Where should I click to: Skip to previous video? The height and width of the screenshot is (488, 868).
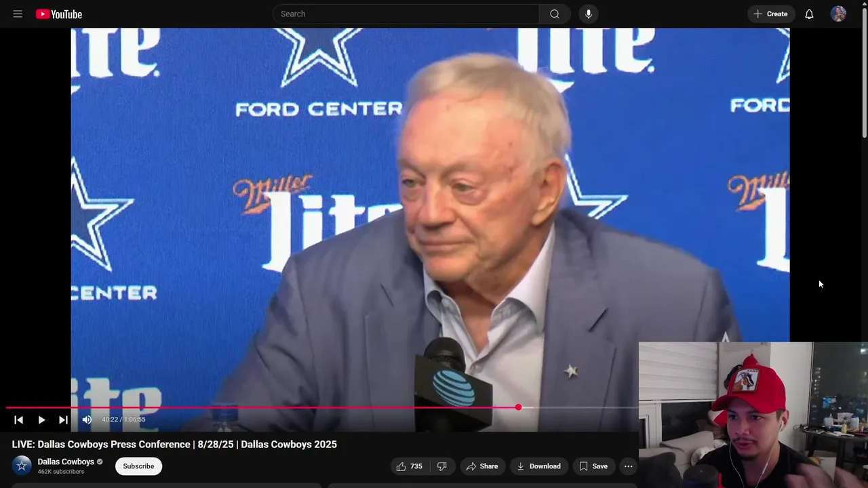coord(18,420)
